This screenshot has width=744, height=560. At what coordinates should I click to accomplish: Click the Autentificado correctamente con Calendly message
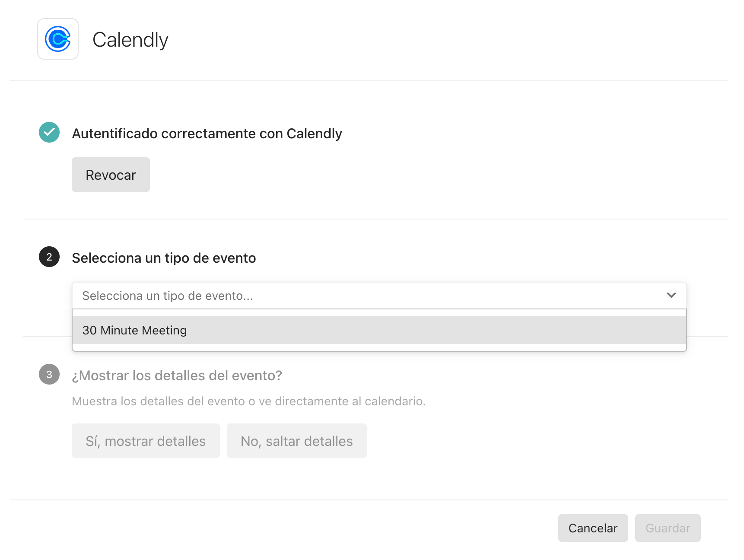(x=207, y=134)
